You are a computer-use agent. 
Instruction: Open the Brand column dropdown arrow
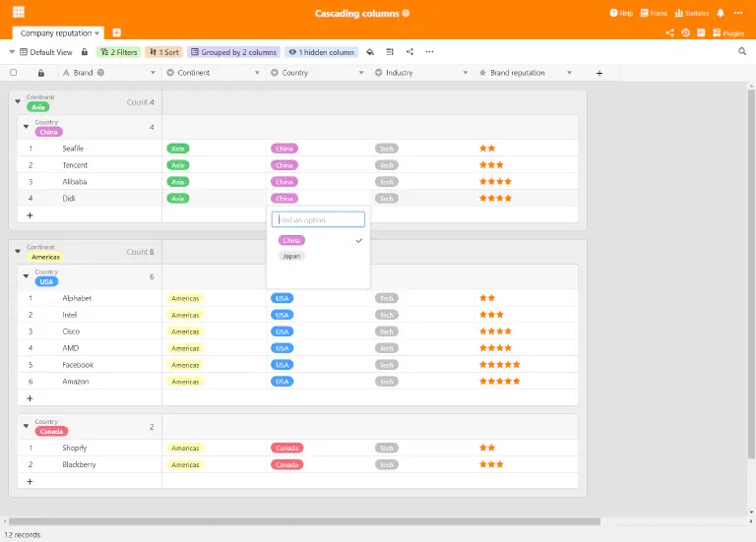point(153,73)
